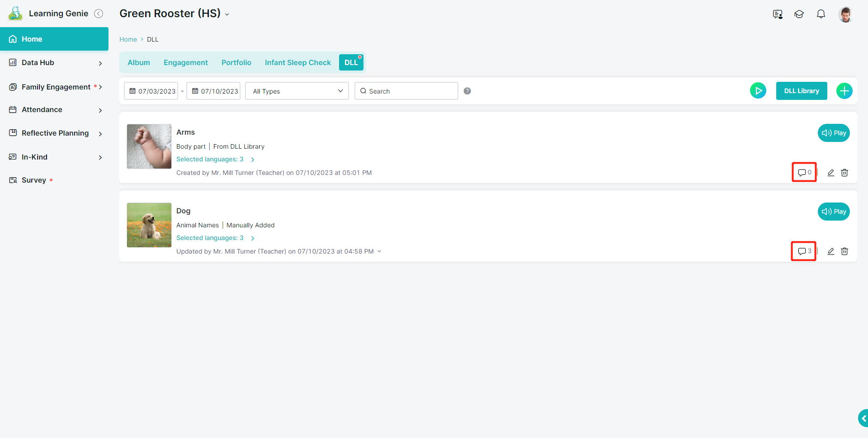Click the green add new DLL plus button
This screenshot has height=438, width=868.
(844, 91)
